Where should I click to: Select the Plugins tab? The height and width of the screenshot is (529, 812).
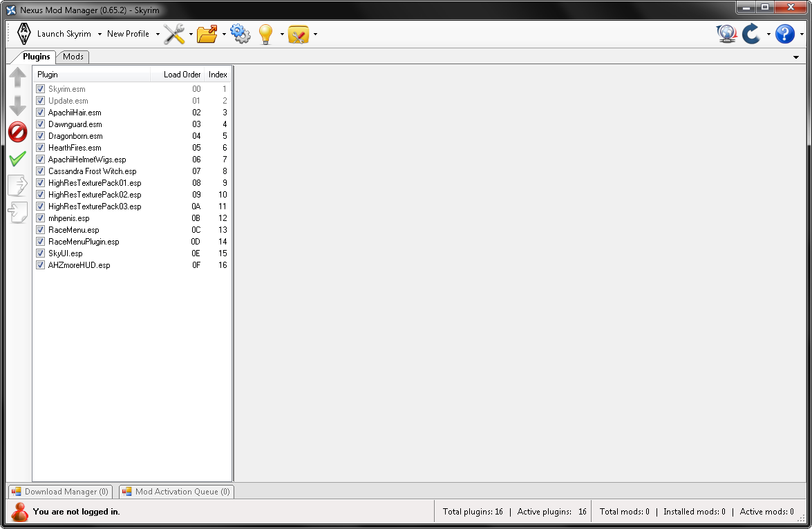36,57
